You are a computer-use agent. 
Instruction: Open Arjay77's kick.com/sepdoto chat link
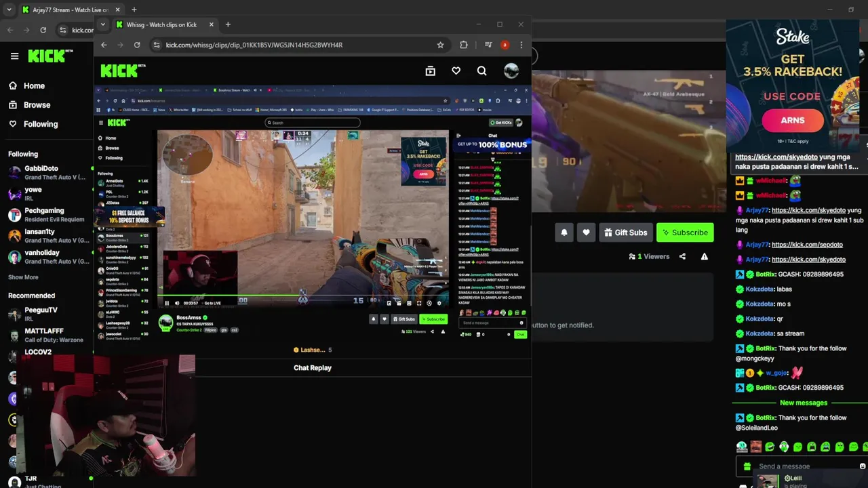coord(807,245)
